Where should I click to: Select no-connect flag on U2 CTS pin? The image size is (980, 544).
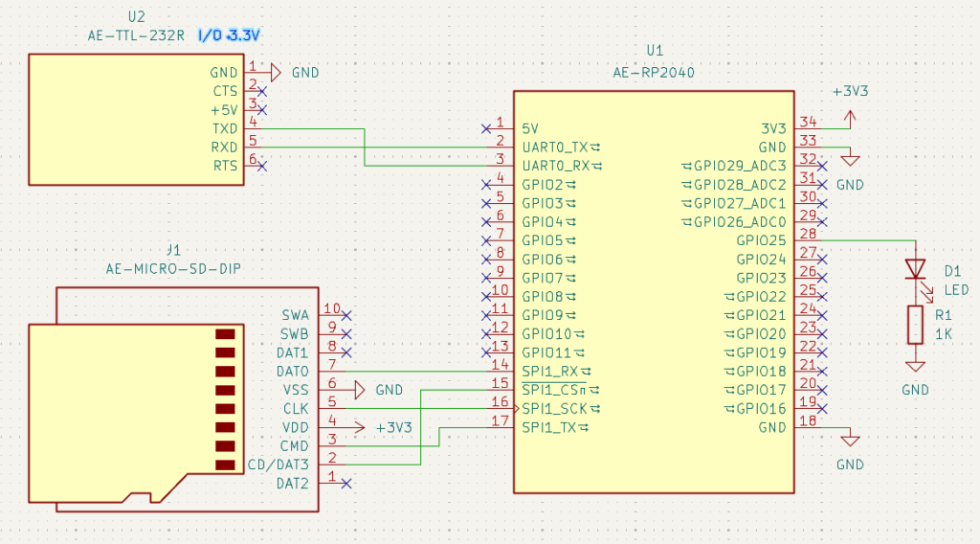coord(262,91)
